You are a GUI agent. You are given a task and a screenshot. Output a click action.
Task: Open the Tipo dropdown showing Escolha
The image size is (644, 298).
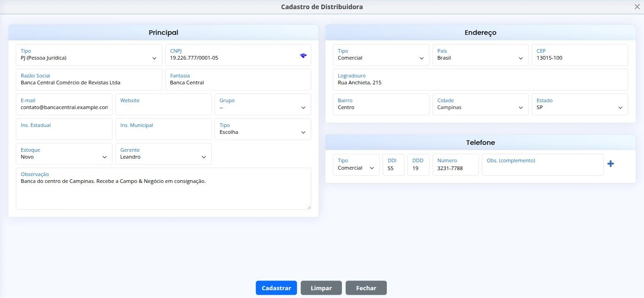[x=263, y=129]
